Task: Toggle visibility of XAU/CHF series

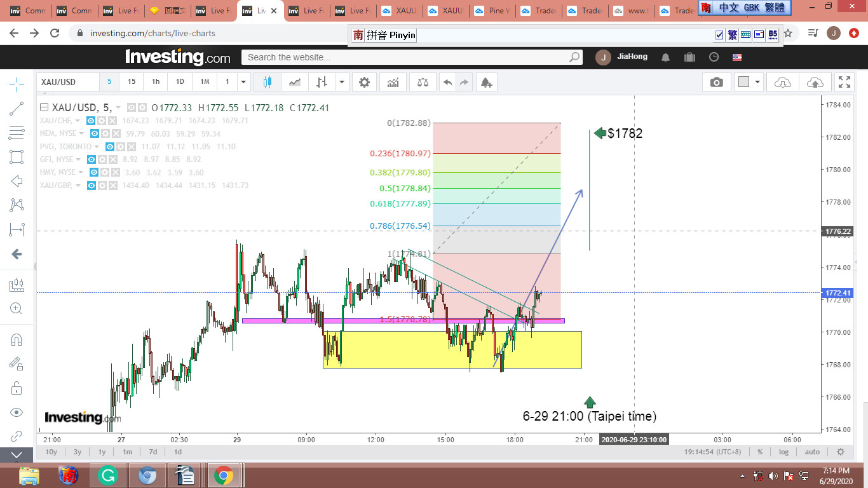Action: (x=91, y=121)
